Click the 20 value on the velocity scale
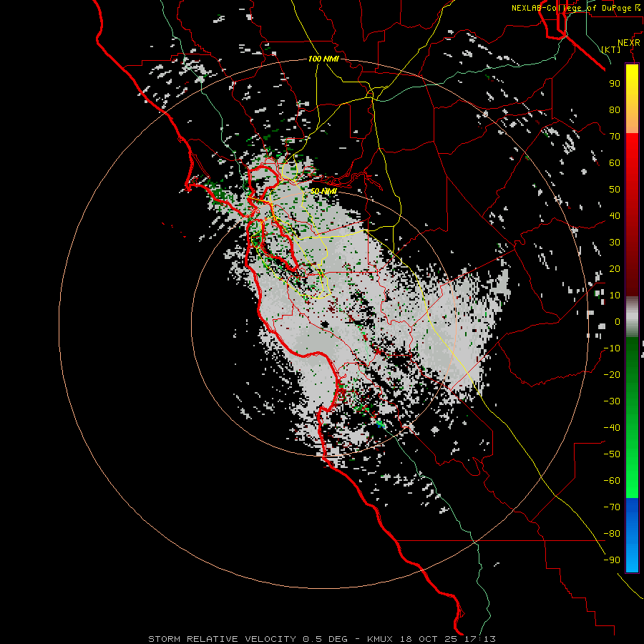The image size is (644, 644). (615, 268)
